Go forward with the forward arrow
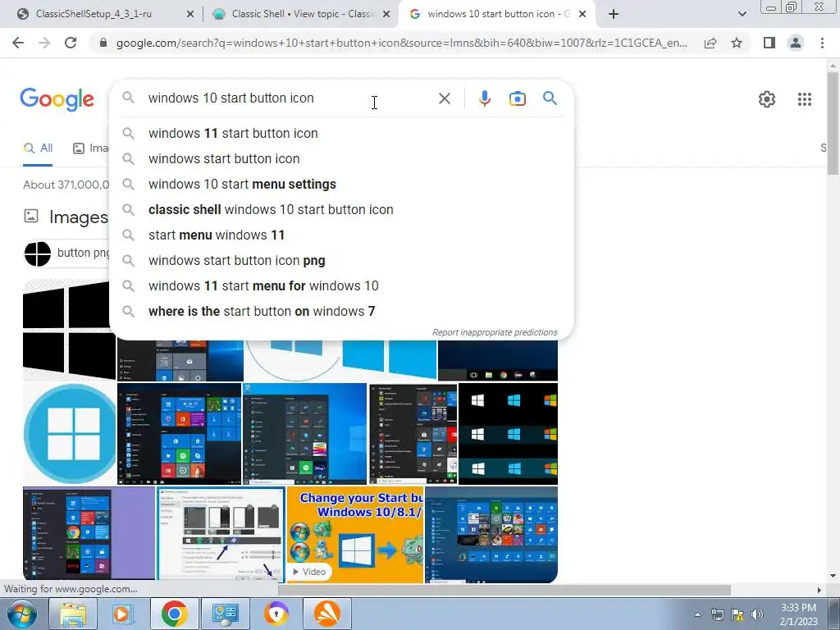Viewport: 840px width, 630px height. point(44,43)
